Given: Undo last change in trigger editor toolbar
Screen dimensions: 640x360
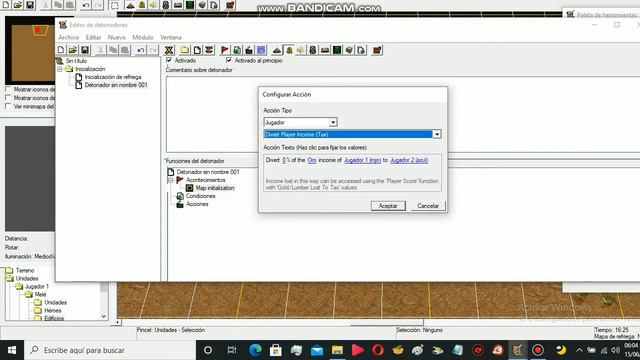Looking at the screenshot, I should tap(141, 50).
